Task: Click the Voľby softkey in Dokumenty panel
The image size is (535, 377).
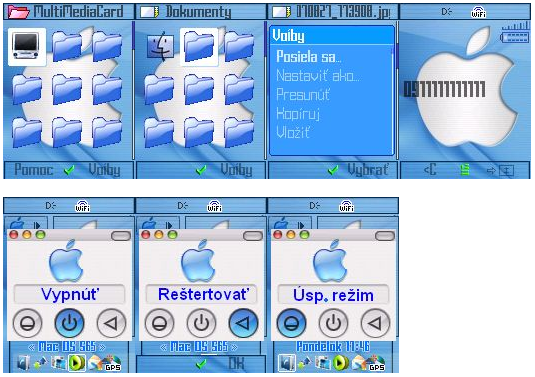Action: tap(236, 170)
